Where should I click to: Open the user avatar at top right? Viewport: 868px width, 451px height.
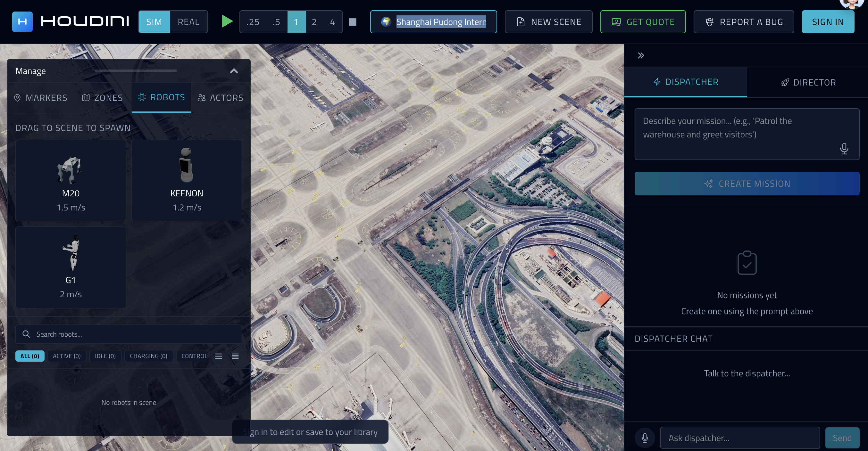coord(851,4)
